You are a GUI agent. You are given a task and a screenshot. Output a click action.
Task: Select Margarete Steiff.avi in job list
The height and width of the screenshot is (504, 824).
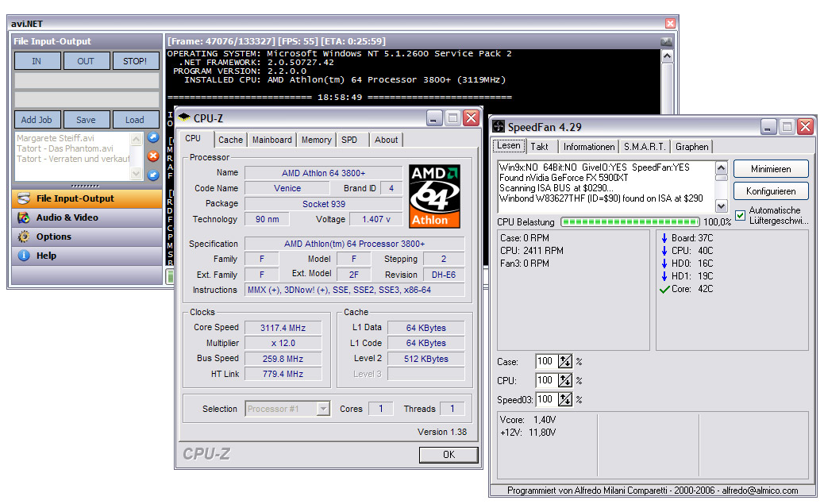(x=56, y=138)
